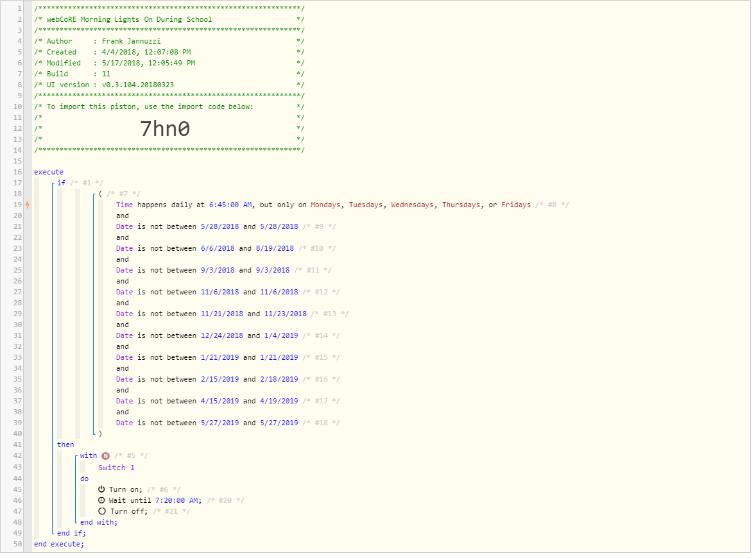Click start date 9/3/2018 in condition #11
756x558 pixels.
[x=218, y=271]
